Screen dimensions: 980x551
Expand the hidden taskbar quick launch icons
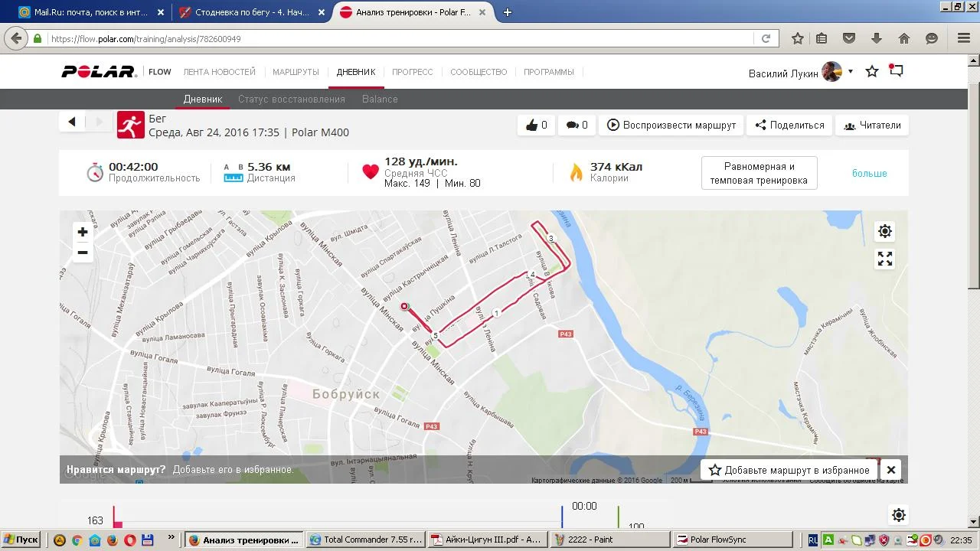coord(171,539)
